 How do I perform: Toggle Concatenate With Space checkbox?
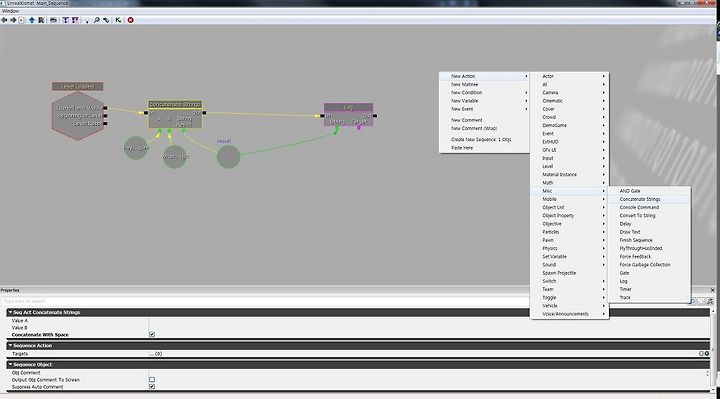[152, 334]
